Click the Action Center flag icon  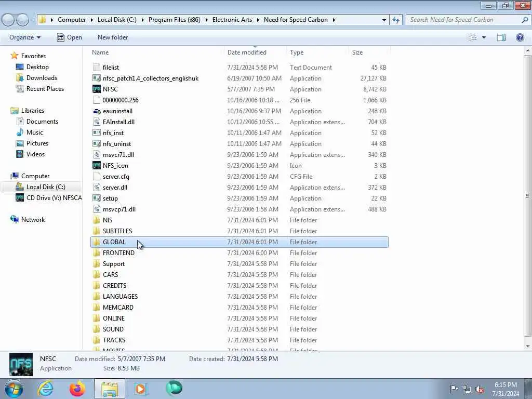coord(454,389)
